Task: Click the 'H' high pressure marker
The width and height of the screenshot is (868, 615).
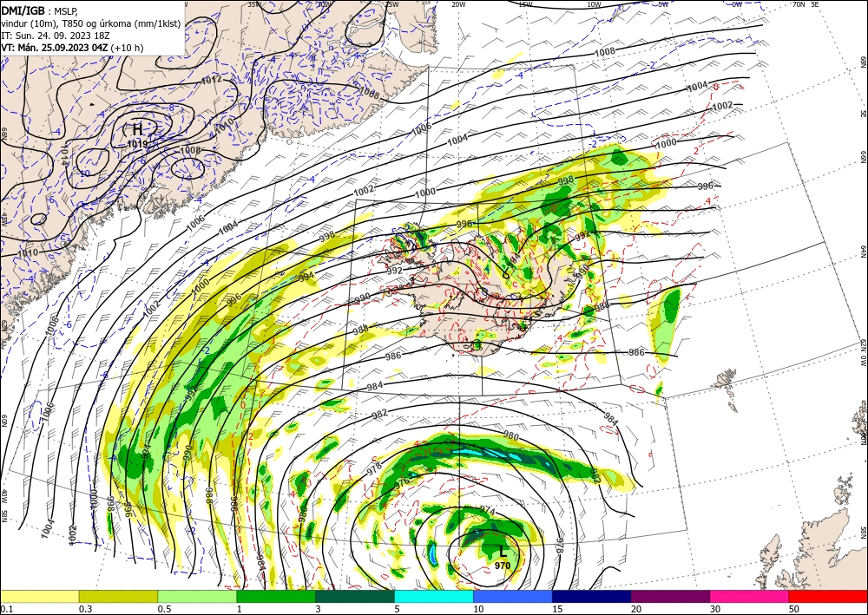Action: (x=137, y=130)
